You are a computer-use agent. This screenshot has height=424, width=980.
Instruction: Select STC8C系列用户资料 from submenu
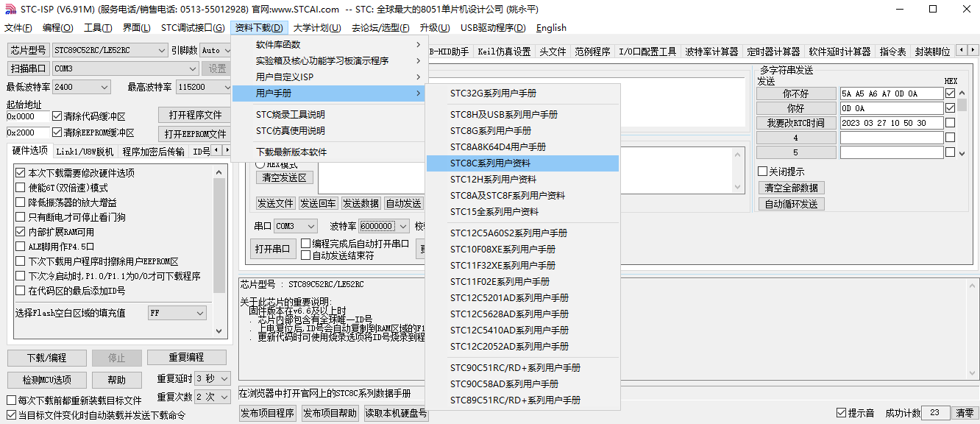(x=522, y=163)
